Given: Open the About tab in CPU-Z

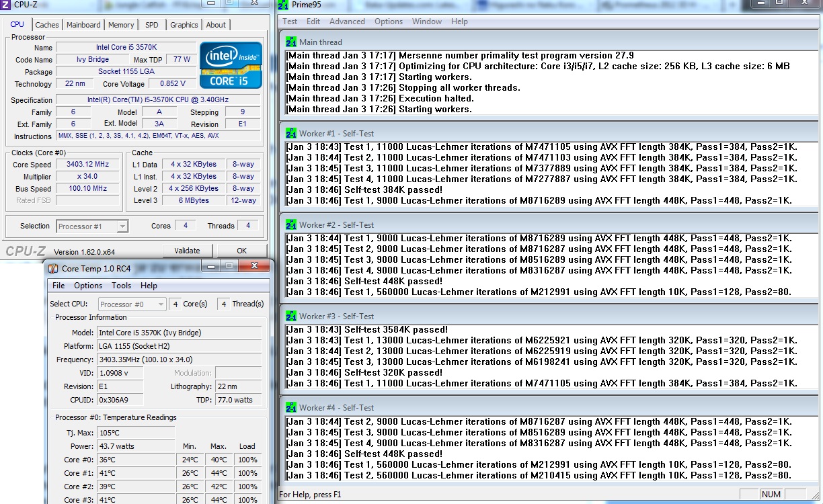Looking at the screenshot, I should [x=216, y=25].
